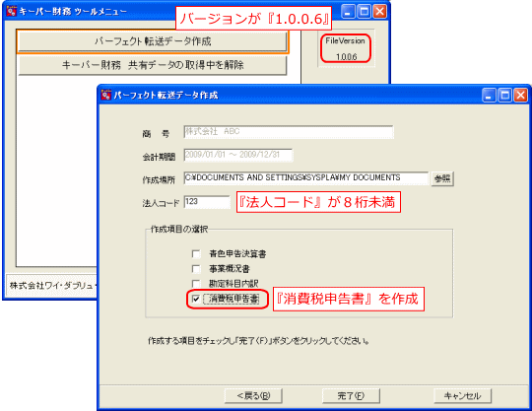532x411 pixels.
Task: Check the 事業概況書 checkbox
Action: [196, 269]
